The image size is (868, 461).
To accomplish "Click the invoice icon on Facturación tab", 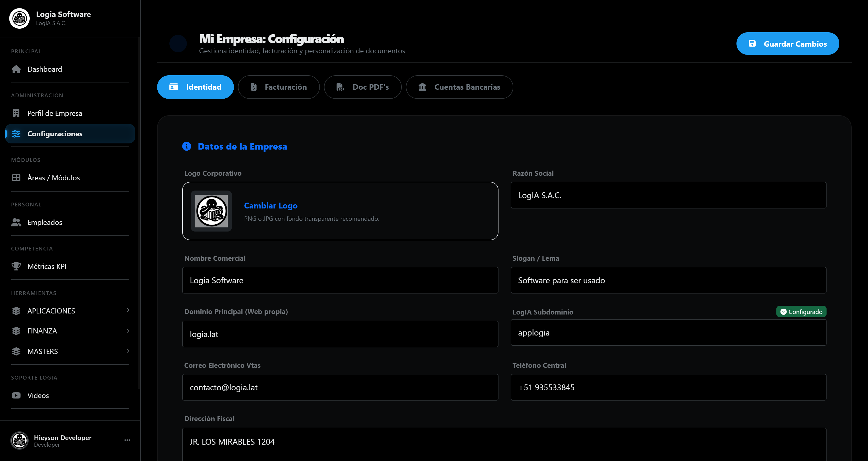I will tap(253, 87).
